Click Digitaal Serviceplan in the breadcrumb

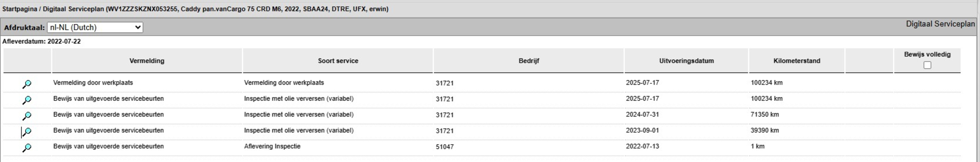coord(73,9)
